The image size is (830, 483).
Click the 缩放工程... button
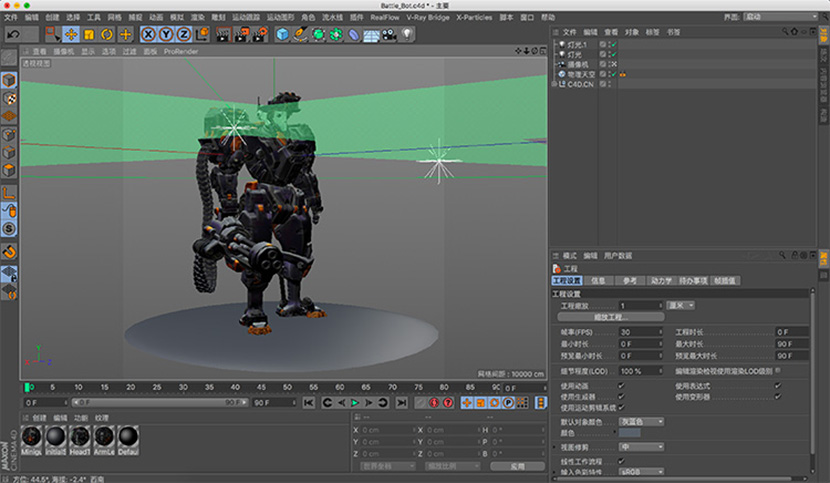(611, 317)
